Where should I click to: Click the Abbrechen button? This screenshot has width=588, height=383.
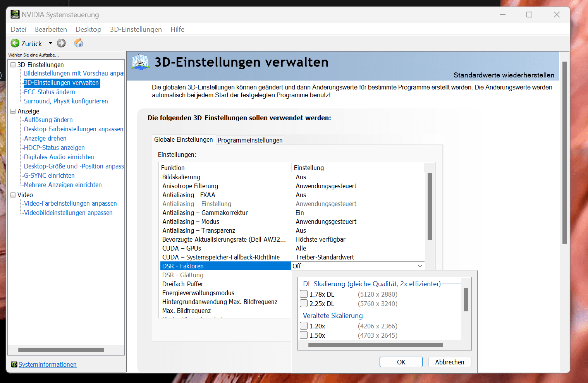[450, 362]
